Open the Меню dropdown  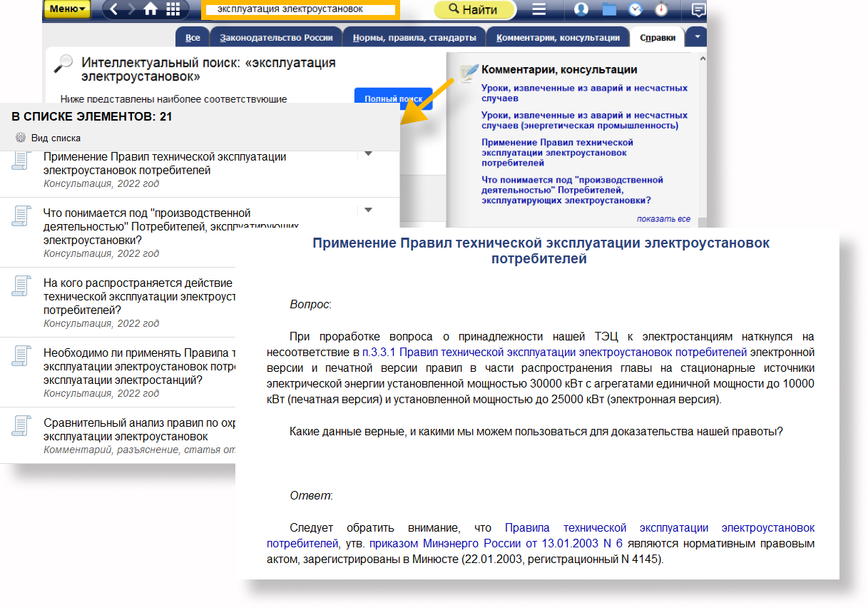click(68, 9)
